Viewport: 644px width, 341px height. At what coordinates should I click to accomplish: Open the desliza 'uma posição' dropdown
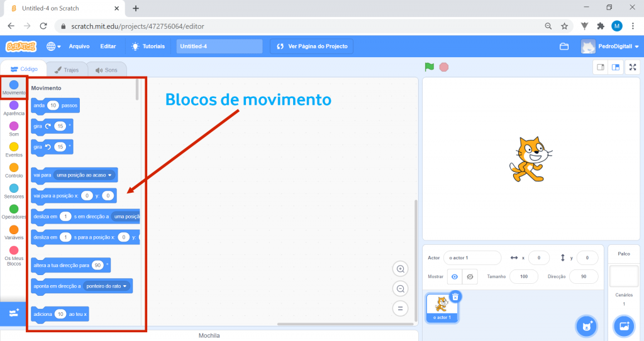coord(126,217)
